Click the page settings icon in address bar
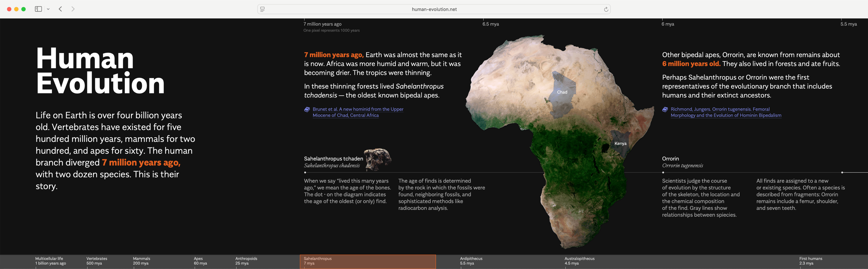The width and height of the screenshot is (868, 269). [263, 9]
